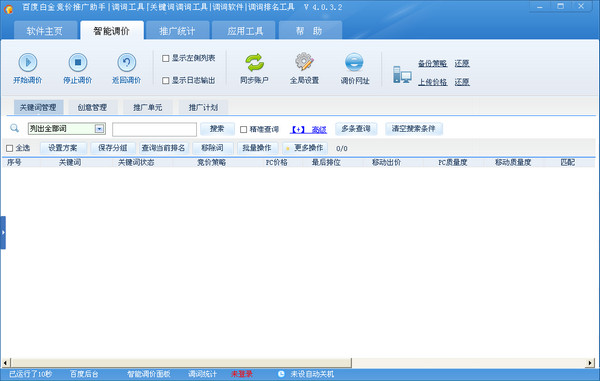
Task: Open the 更多操作 dropdown button
Action: pyautogui.click(x=305, y=148)
